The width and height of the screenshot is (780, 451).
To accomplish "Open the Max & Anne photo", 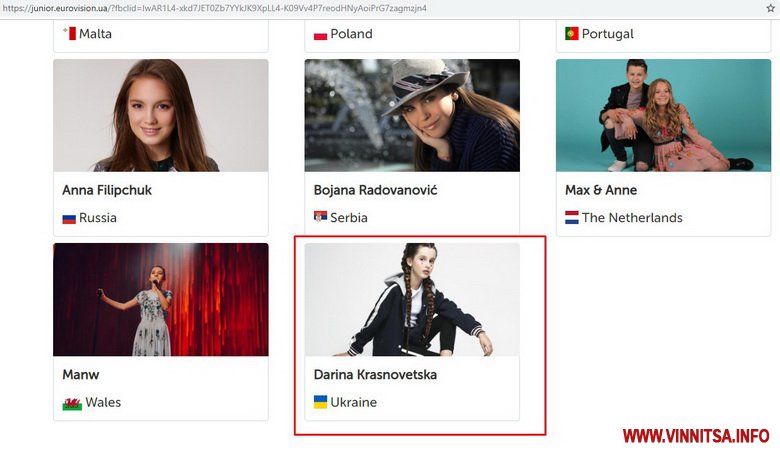I will pyautogui.click(x=663, y=115).
